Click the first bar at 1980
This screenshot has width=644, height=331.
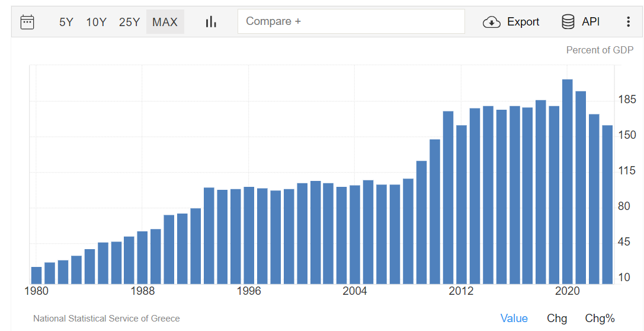36,275
